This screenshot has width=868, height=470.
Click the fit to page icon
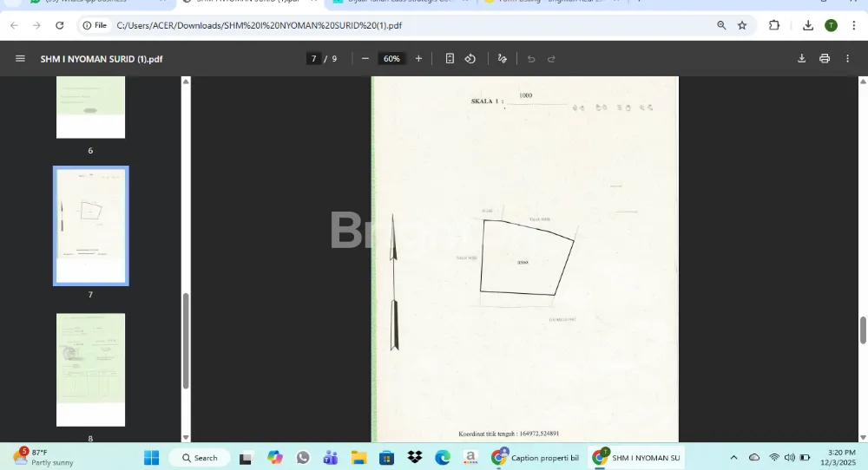(x=450, y=59)
